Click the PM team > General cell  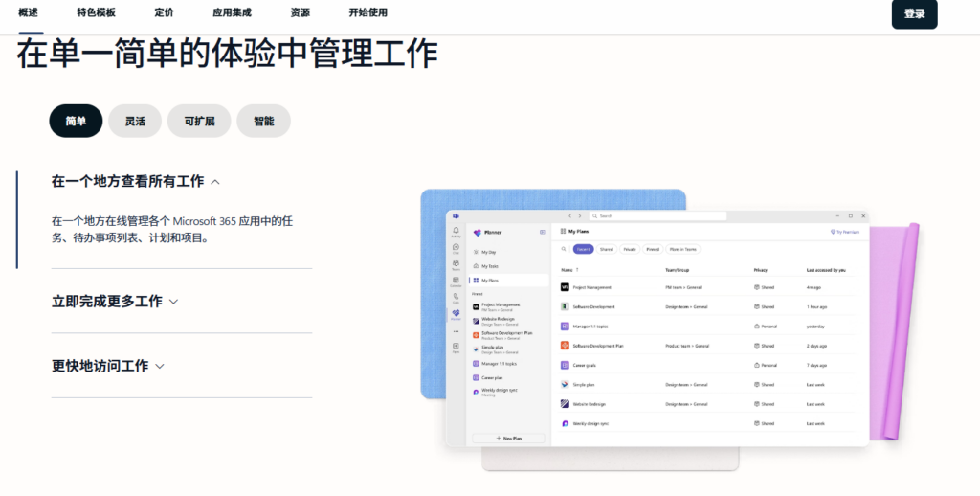683,287
